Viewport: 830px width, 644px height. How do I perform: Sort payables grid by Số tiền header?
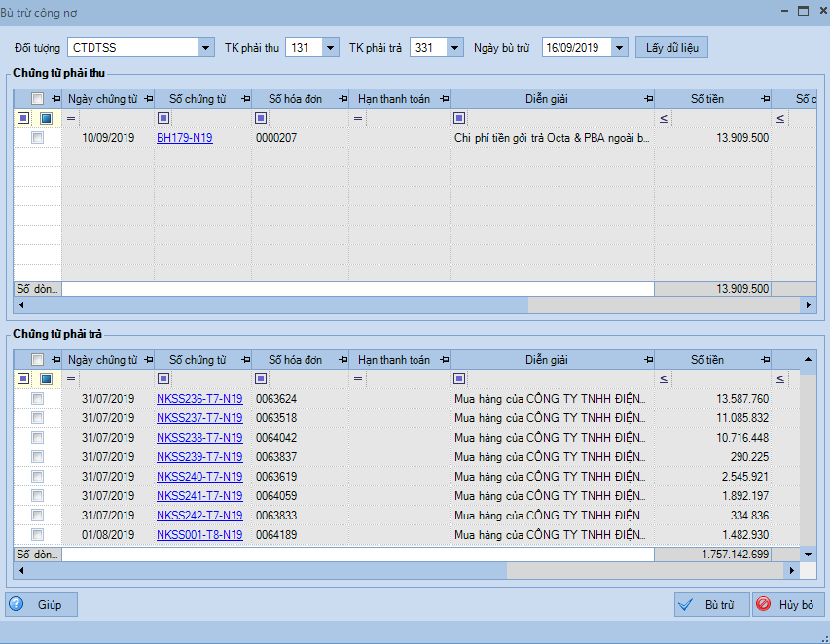click(706, 360)
